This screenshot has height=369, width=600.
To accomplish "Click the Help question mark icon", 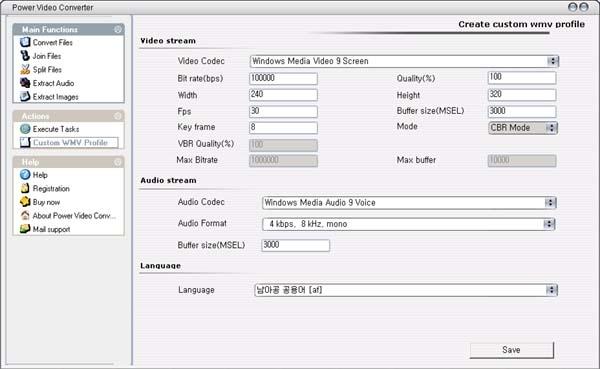I will pos(25,175).
